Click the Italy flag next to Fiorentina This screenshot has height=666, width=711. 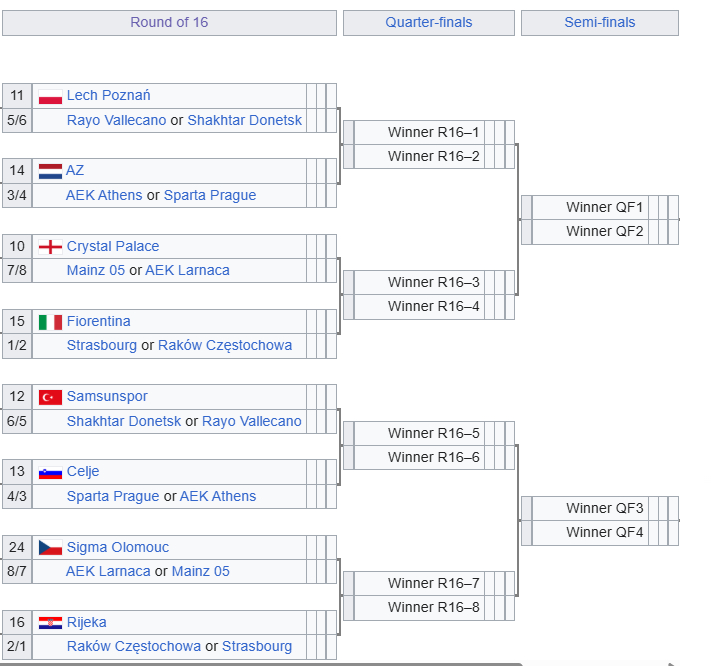tap(50, 322)
